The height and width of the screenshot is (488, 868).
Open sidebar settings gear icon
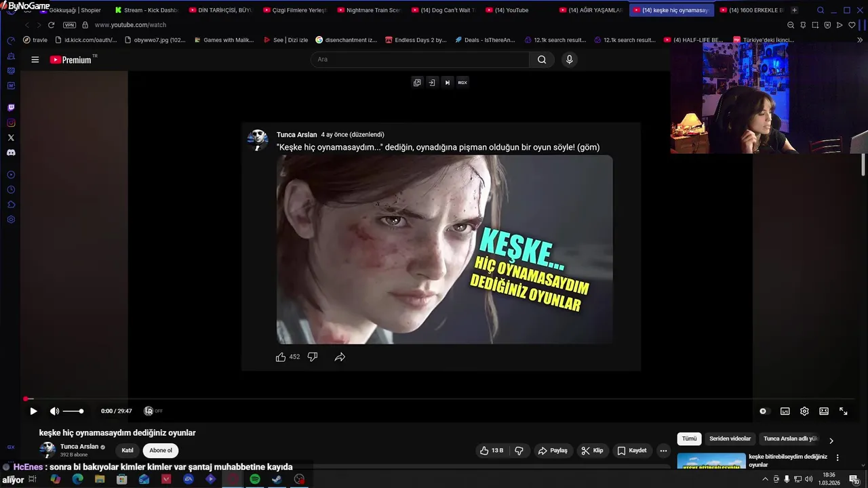point(11,220)
